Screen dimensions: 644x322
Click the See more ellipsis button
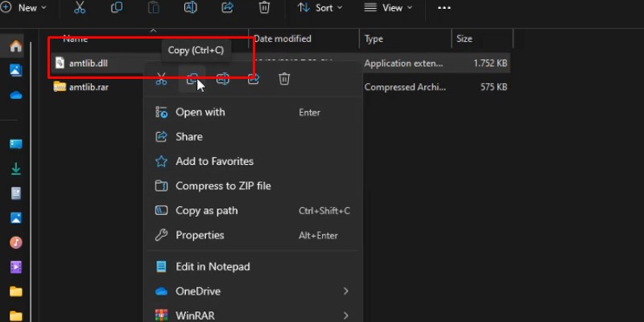pyautogui.click(x=444, y=8)
